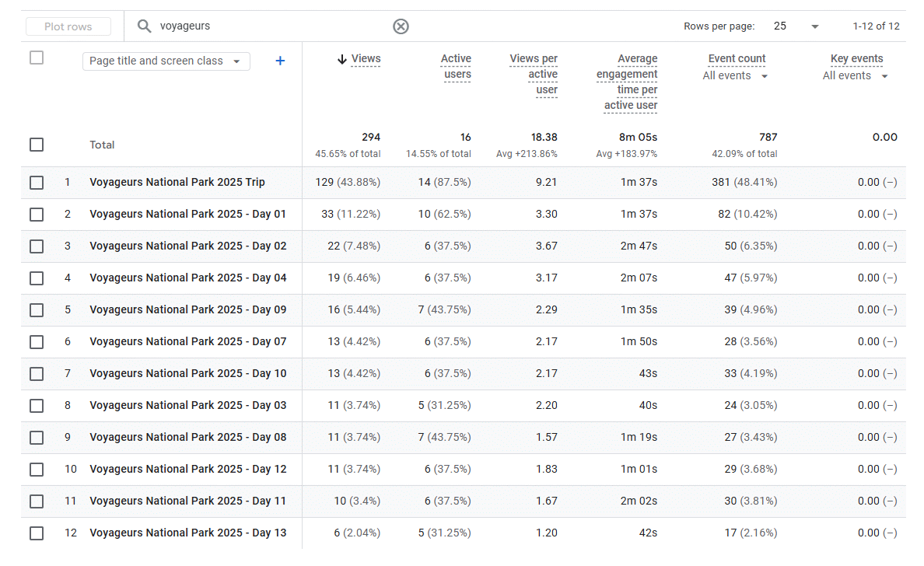Click Average engagement time column header
The width and height of the screenshot is (924, 566).
tap(627, 82)
